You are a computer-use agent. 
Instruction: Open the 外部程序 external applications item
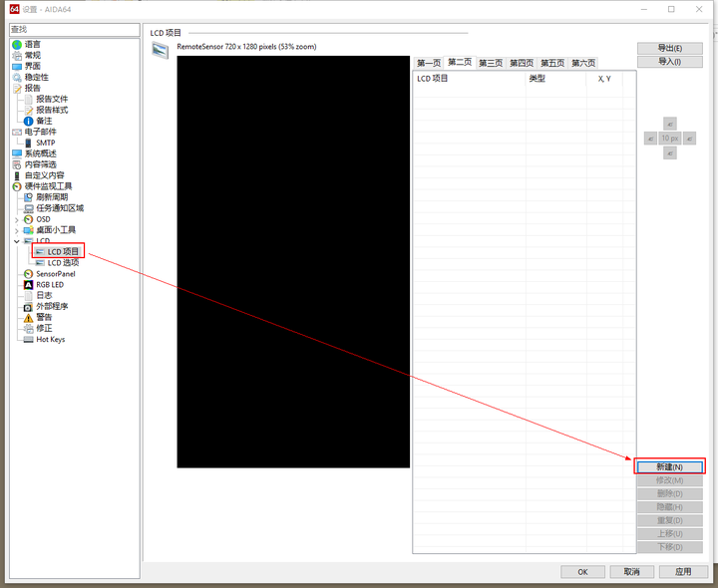click(x=52, y=306)
